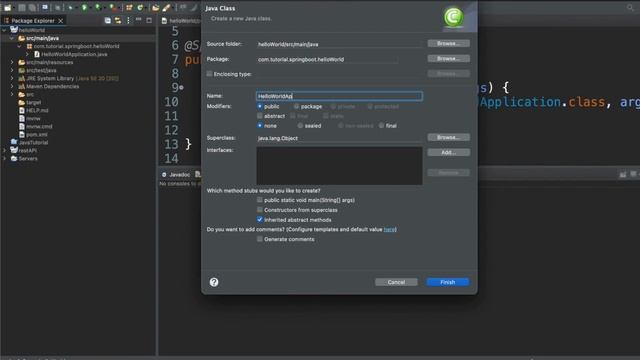
Task: Expand the restAPI project
Action: coord(4,150)
